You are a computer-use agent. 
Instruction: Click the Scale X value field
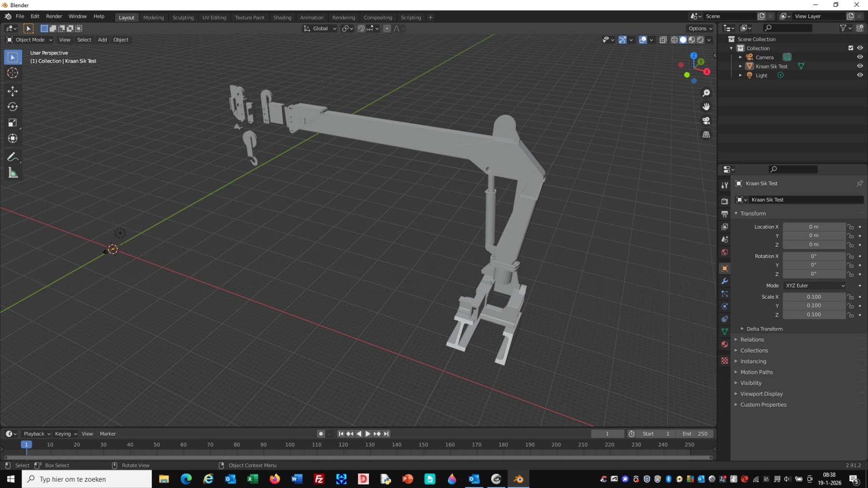(x=814, y=297)
